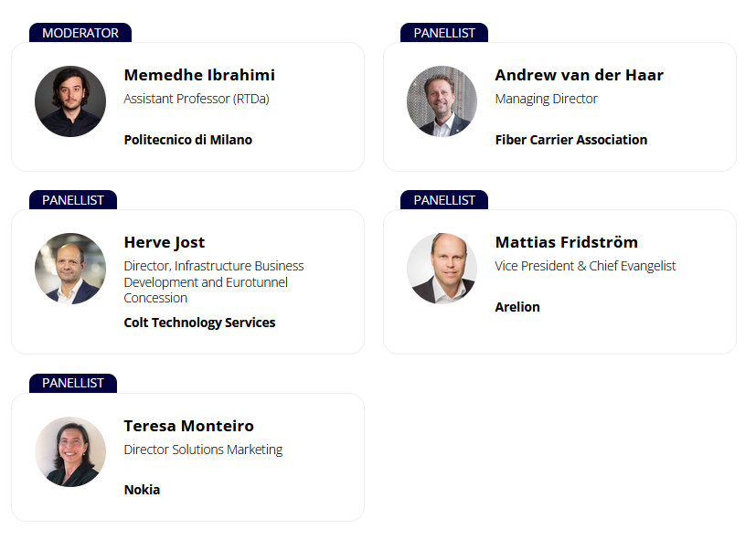
Task: Click the PANELLIST badge above Herve Jost
Action: point(73,200)
